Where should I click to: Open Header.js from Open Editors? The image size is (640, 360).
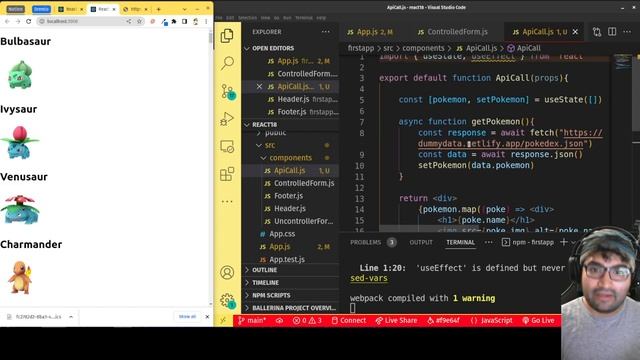pos(302,99)
